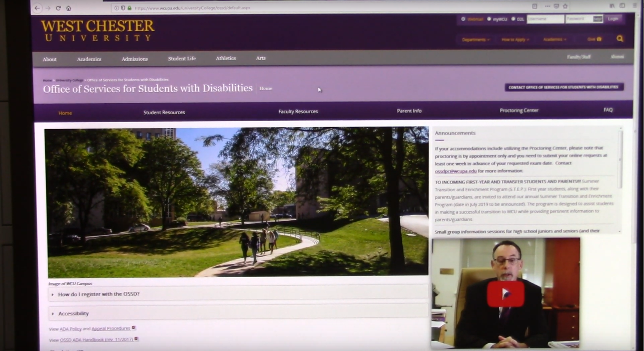This screenshot has height=351, width=644.
Task: Go to the Faculty/Staff link
Action: [x=579, y=57]
